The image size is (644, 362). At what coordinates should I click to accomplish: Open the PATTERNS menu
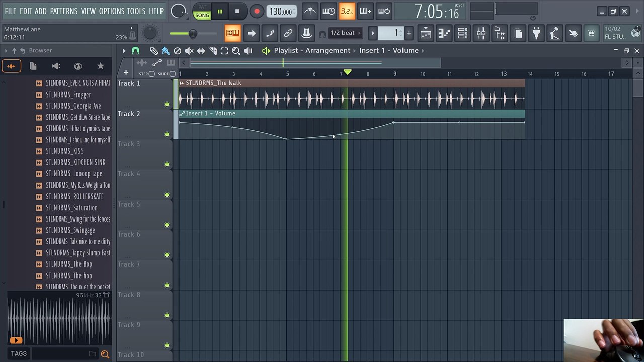[64, 11]
